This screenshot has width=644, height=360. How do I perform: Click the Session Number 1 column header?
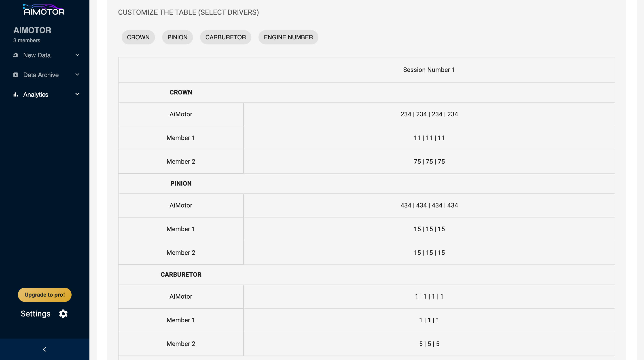(429, 70)
